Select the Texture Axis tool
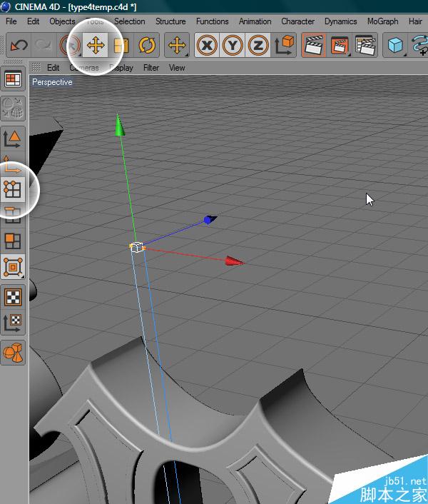This screenshot has height=504, width=428. (13, 323)
